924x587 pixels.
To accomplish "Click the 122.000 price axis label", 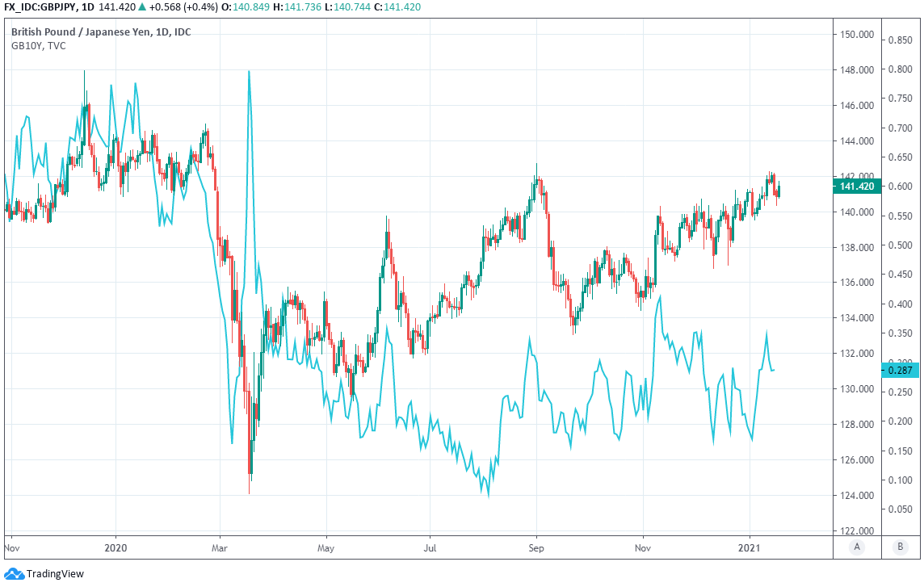I will [x=857, y=531].
